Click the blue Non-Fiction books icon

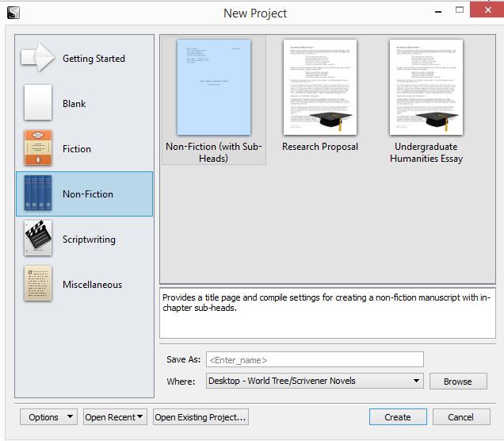click(x=38, y=193)
